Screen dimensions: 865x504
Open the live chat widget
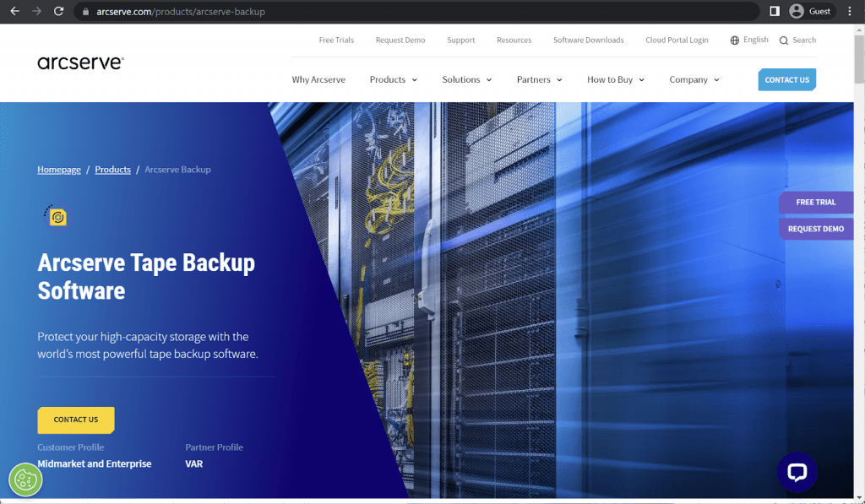(x=797, y=472)
